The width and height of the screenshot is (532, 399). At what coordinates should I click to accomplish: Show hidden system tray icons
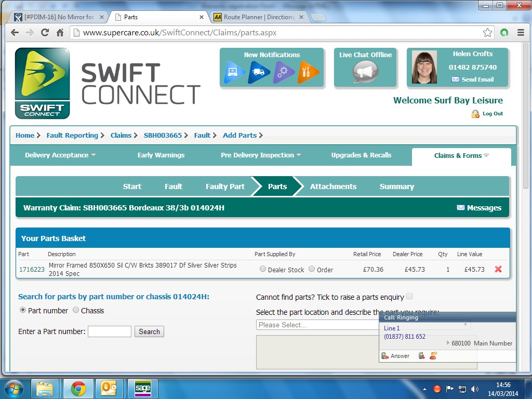pos(424,390)
